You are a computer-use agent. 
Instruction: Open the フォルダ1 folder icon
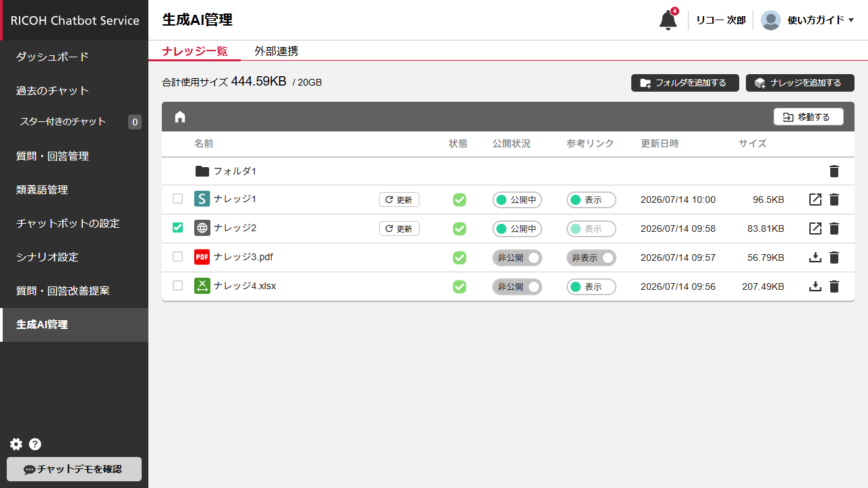202,171
